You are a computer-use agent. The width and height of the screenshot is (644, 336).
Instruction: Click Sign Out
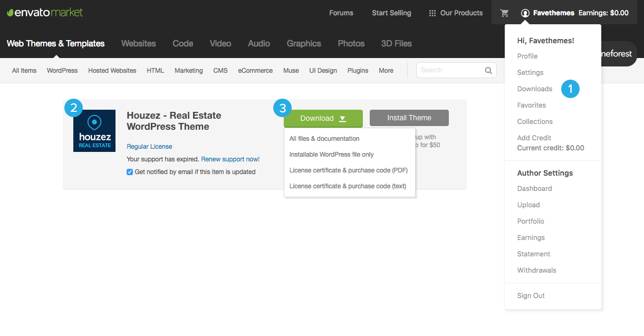pos(531,296)
